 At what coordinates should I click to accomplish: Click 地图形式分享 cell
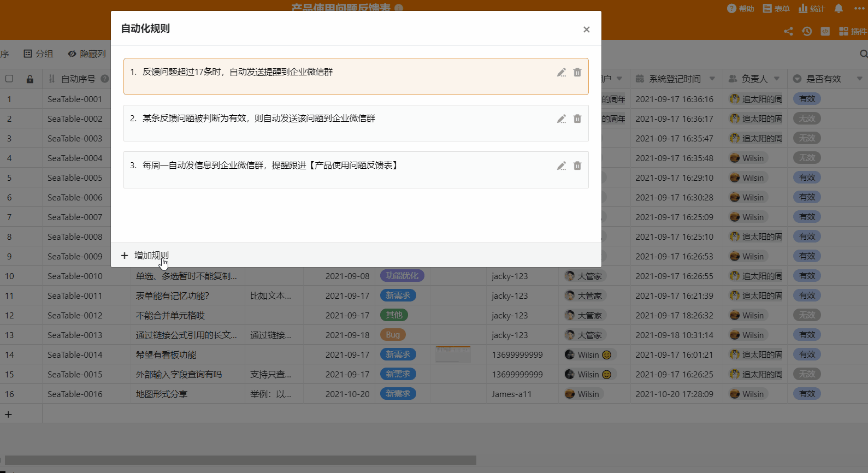pyautogui.click(x=187, y=394)
